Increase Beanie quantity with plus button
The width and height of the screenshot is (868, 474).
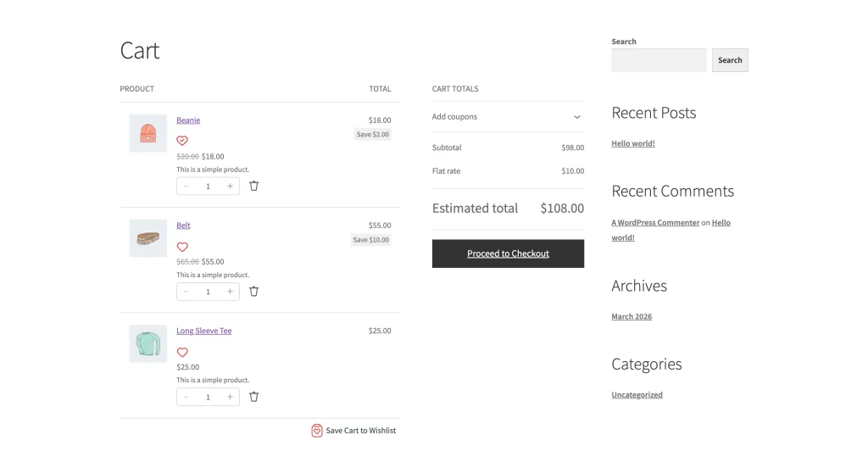(230, 186)
